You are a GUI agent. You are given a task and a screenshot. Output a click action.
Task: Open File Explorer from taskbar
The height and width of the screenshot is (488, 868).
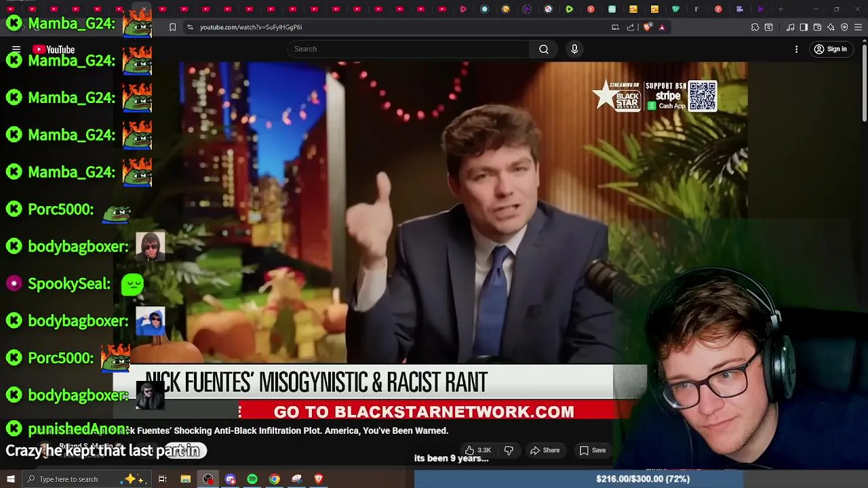coord(185,479)
